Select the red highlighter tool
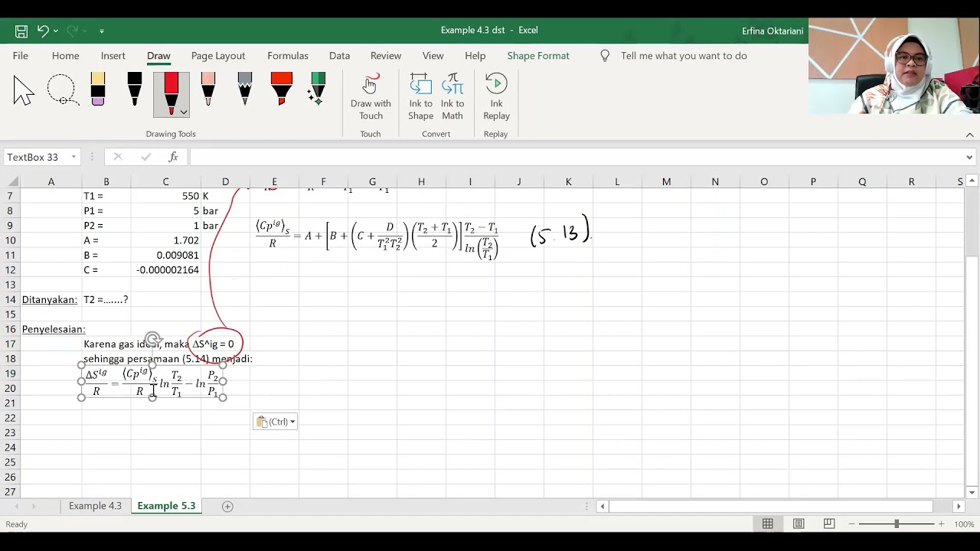 [x=282, y=90]
